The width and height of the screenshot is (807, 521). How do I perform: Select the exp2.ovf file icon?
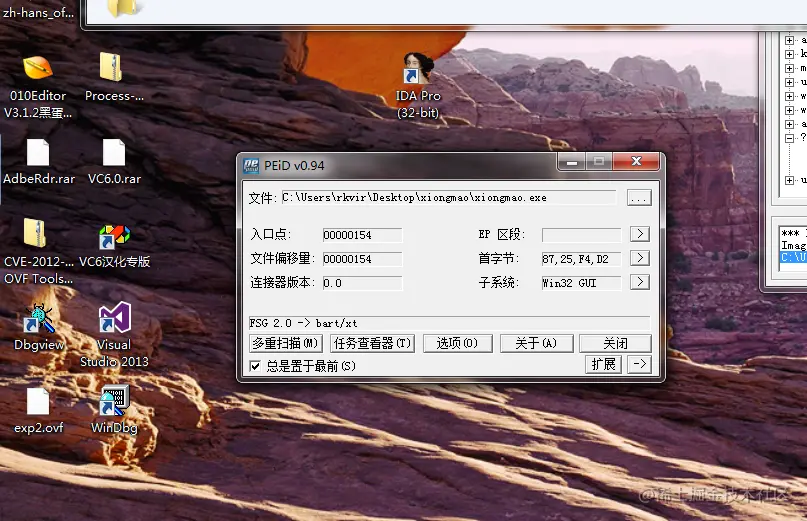38,402
